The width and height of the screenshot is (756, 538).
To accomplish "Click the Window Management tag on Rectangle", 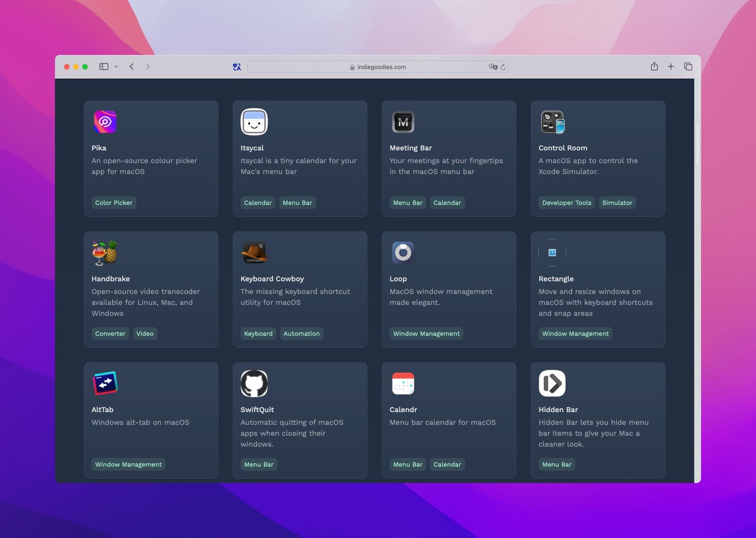I will pyautogui.click(x=576, y=333).
